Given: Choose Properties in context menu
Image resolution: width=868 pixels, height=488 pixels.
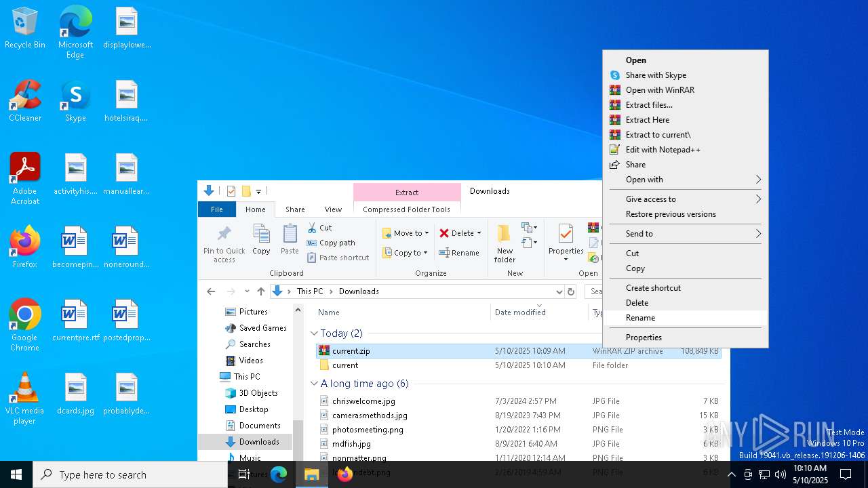Looking at the screenshot, I should [x=686, y=338].
